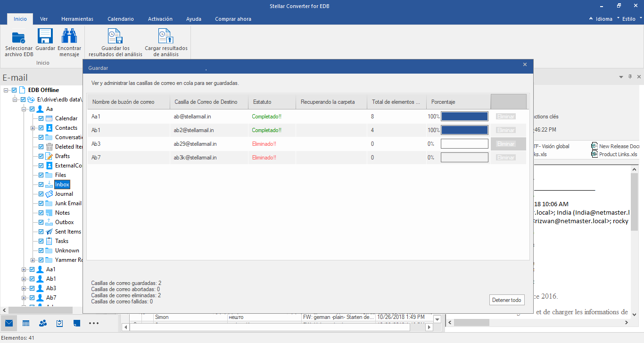Open the Inicio ribbon tab
The width and height of the screenshot is (644, 343).
(x=20, y=19)
